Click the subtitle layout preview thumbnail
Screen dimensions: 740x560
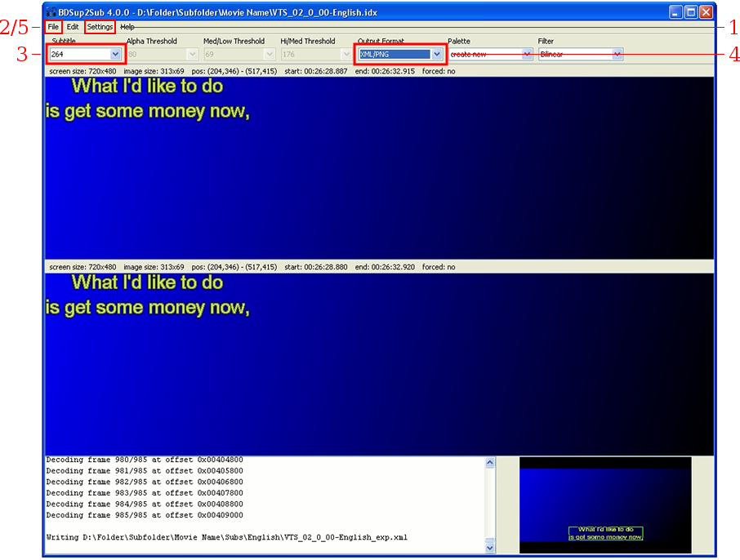pyautogui.click(x=605, y=504)
